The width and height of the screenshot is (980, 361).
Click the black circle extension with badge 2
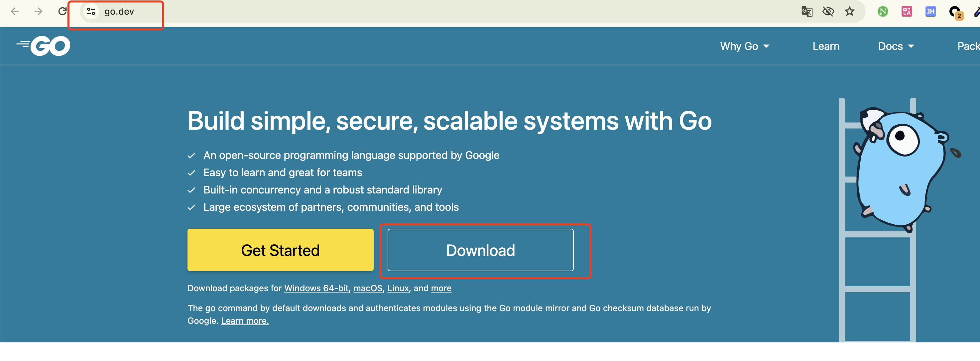coord(955,12)
